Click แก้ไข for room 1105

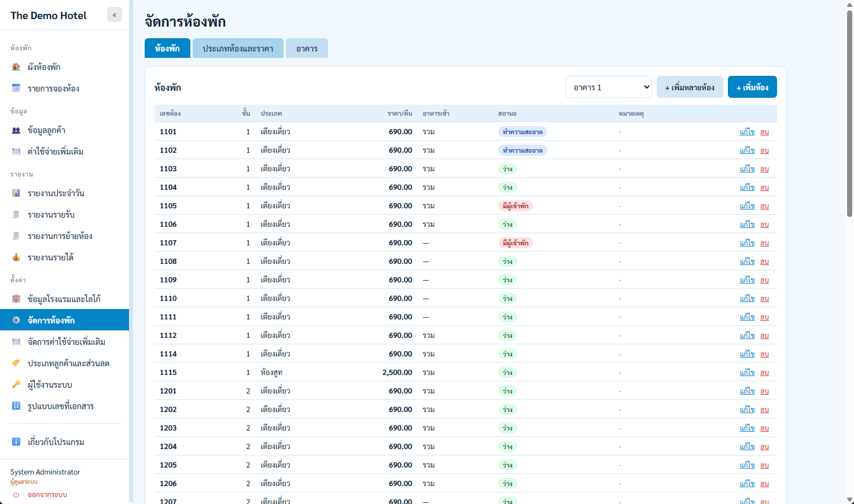click(x=747, y=206)
